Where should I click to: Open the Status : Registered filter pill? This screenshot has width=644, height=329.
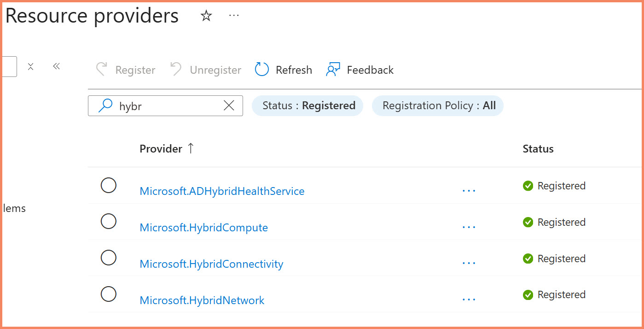tap(307, 106)
